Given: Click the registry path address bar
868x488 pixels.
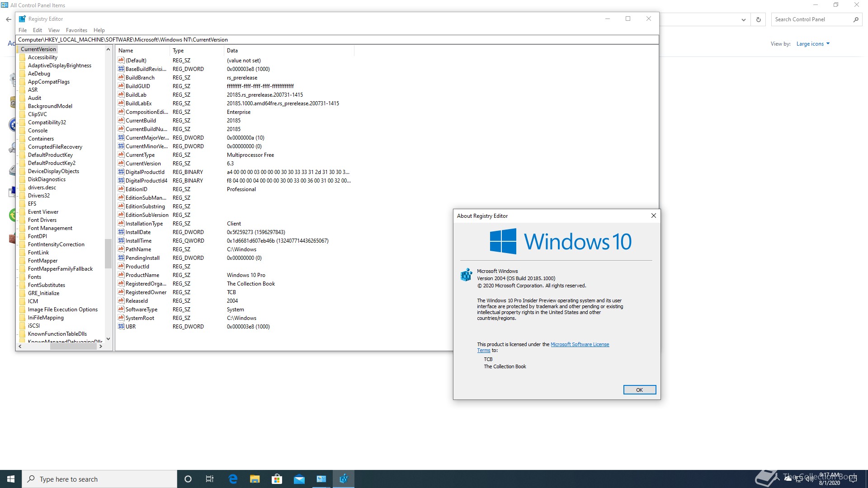Looking at the screenshot, I should pos(337,40).
